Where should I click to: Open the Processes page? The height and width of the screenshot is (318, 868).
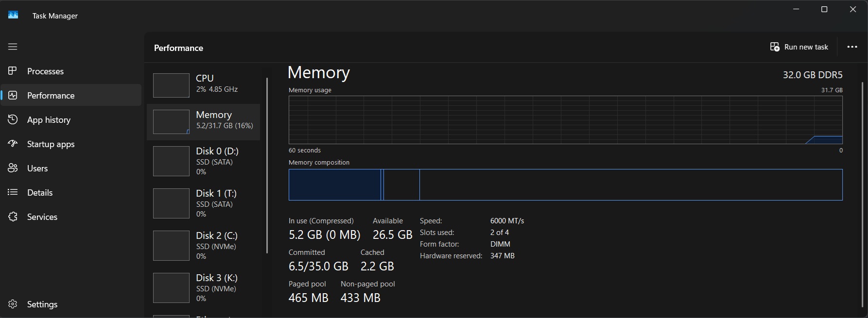point(71,71)
